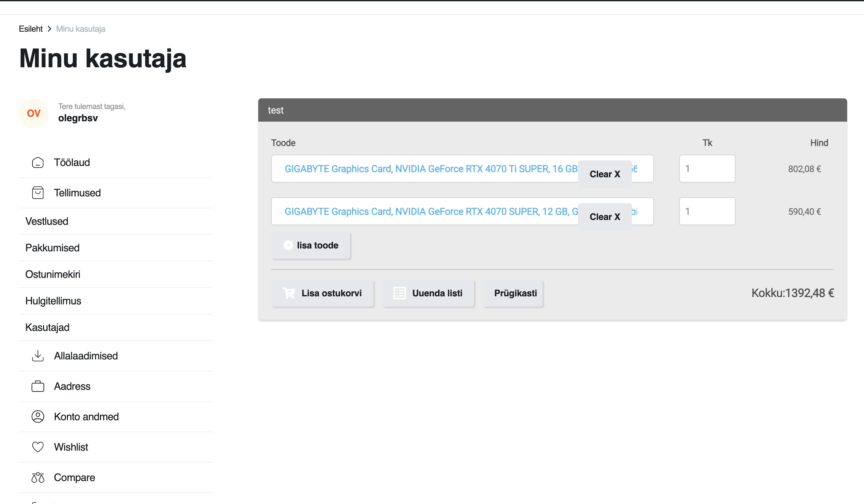Open Töölaud in the sidebar

(116, 162)
